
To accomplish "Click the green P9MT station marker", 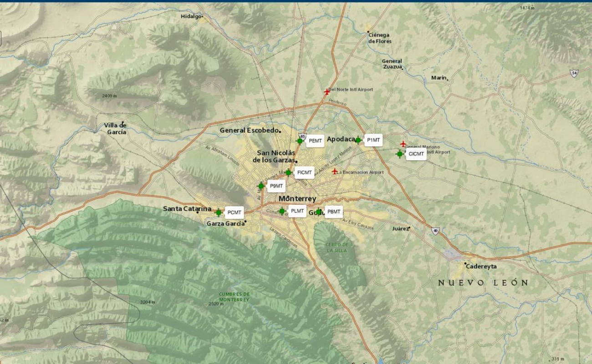I will pos(261,186).
